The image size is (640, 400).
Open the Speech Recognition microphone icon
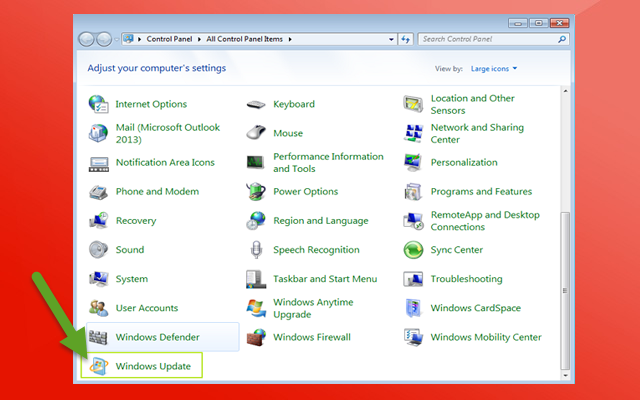click(256, 249)
